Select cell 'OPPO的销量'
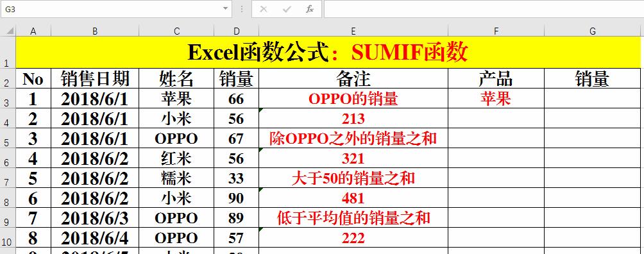 click(x=353, y=98)
